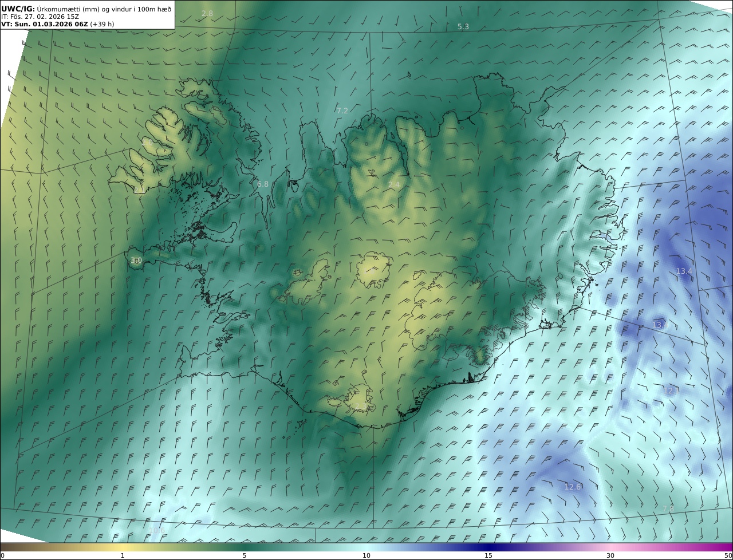Click the colour bar tick label 0
733x560 pixels.
click(2, 555)
